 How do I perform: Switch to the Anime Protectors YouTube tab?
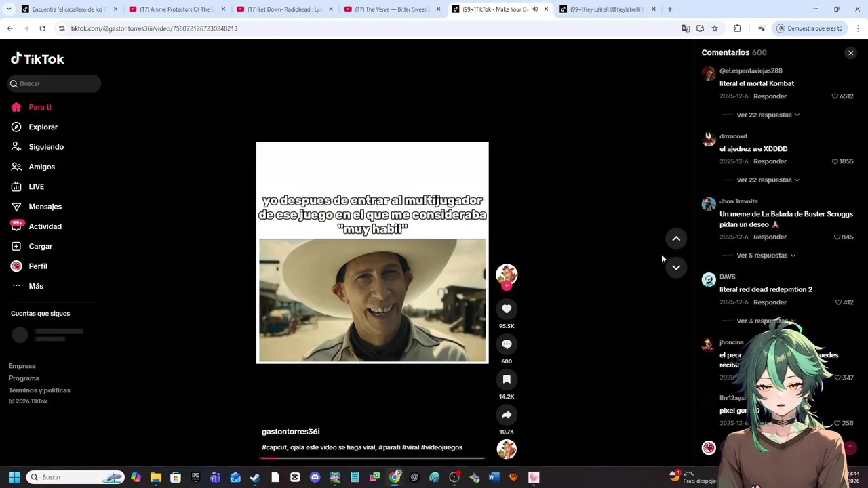pos(176,9)
